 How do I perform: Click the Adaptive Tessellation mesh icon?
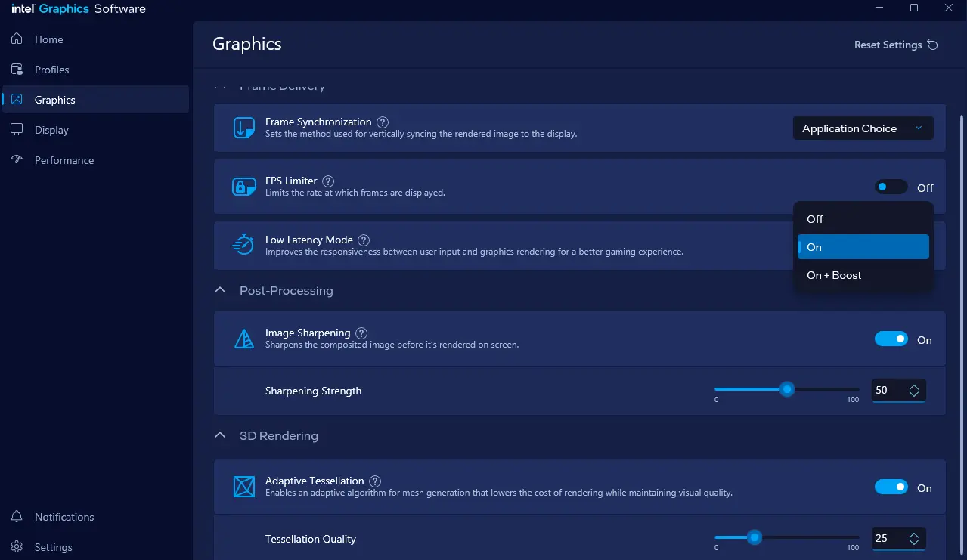[x=243, y=487]
